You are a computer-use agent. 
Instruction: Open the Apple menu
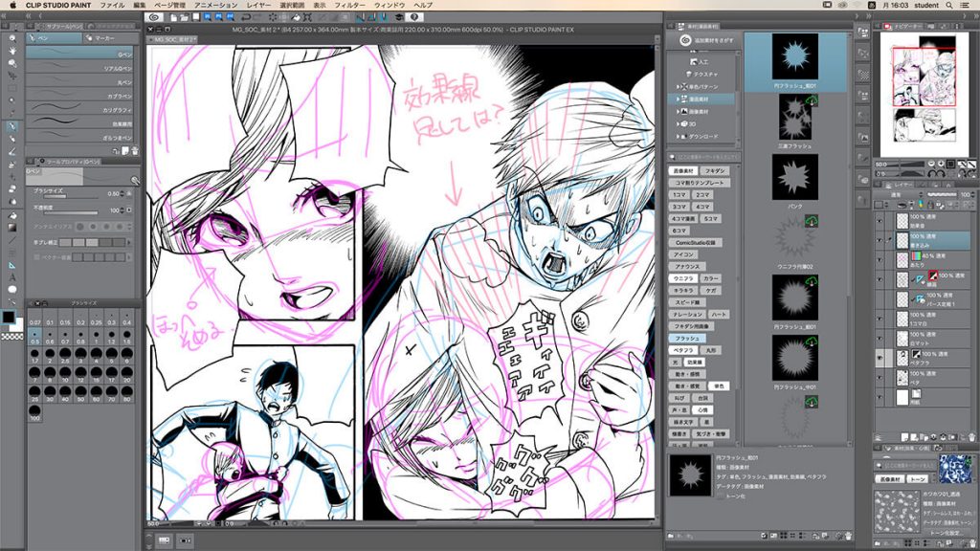click(x=12, y=5)
